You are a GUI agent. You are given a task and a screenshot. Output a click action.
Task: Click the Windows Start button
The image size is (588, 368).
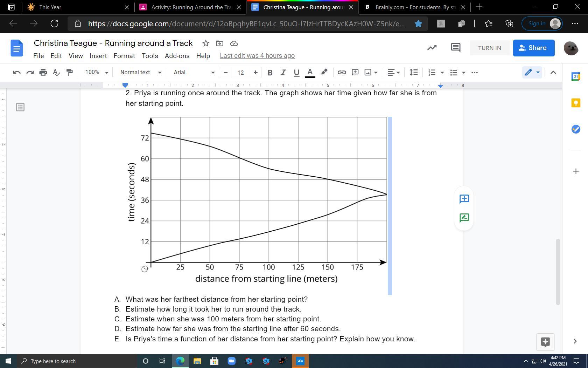pos(8,361)
